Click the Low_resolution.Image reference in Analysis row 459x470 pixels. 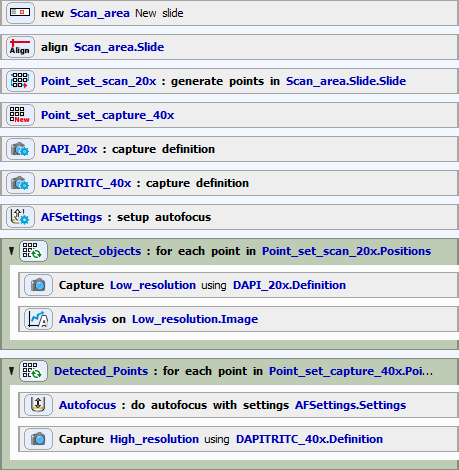pyautogui.click(x=195, y=319)
